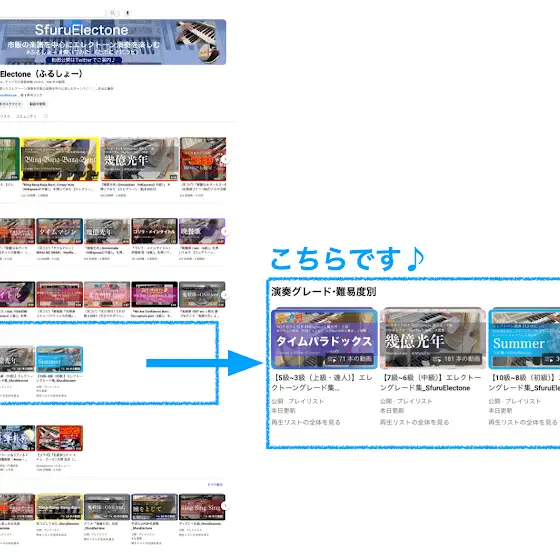Click next arrow on first video row
The image size is (560, 560).
click(225, 159)
